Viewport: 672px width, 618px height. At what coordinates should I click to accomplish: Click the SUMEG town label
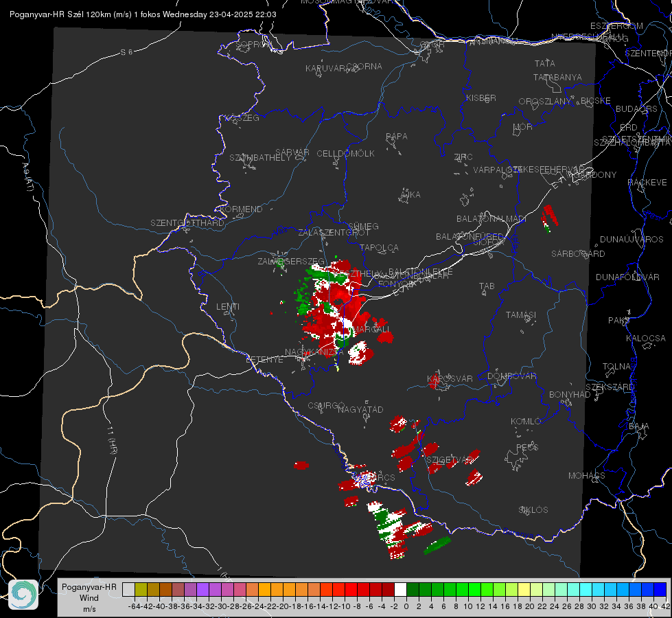[363, 226]
